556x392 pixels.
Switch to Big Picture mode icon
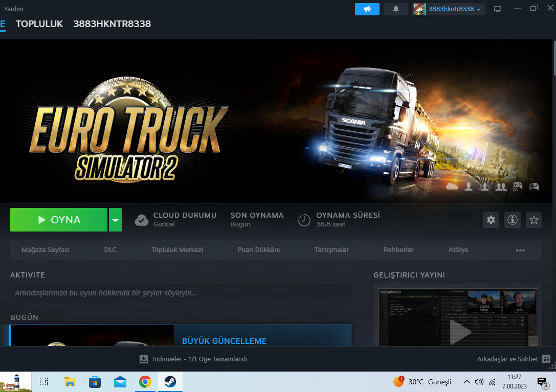pyautogui.click(x=498, y=9)
